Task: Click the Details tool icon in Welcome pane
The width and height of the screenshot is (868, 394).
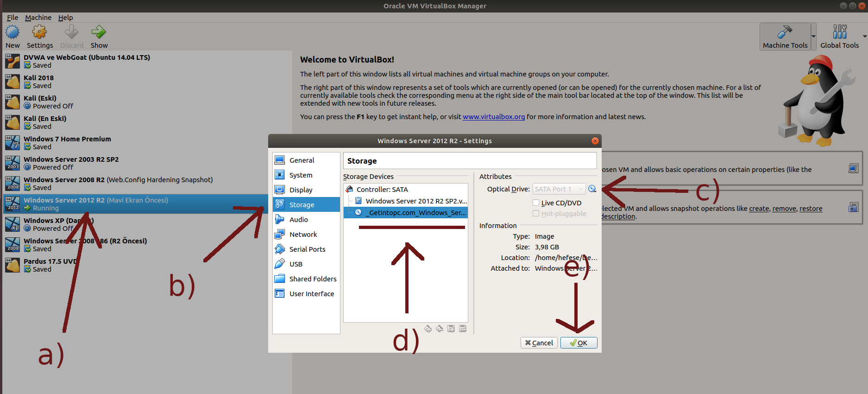Action: click(x=853, y=168)
